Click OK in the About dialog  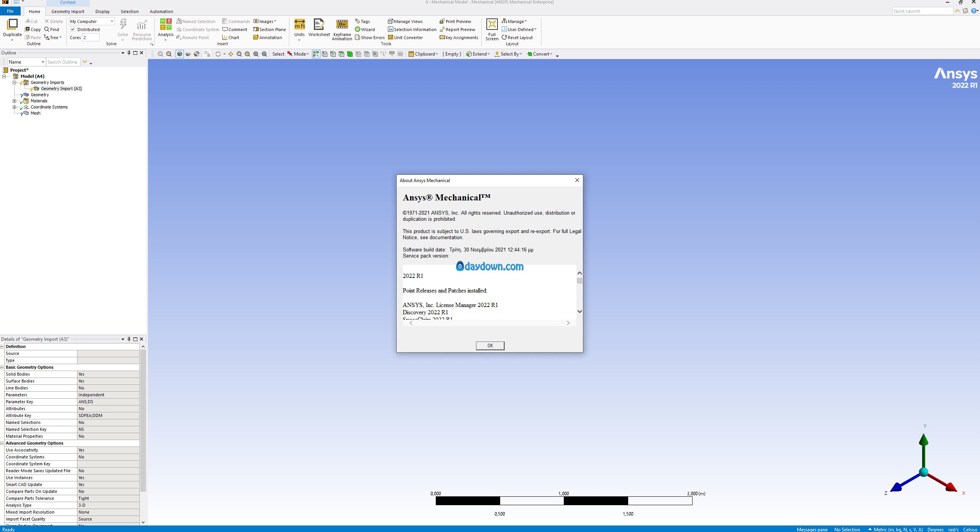click(490, 346)
